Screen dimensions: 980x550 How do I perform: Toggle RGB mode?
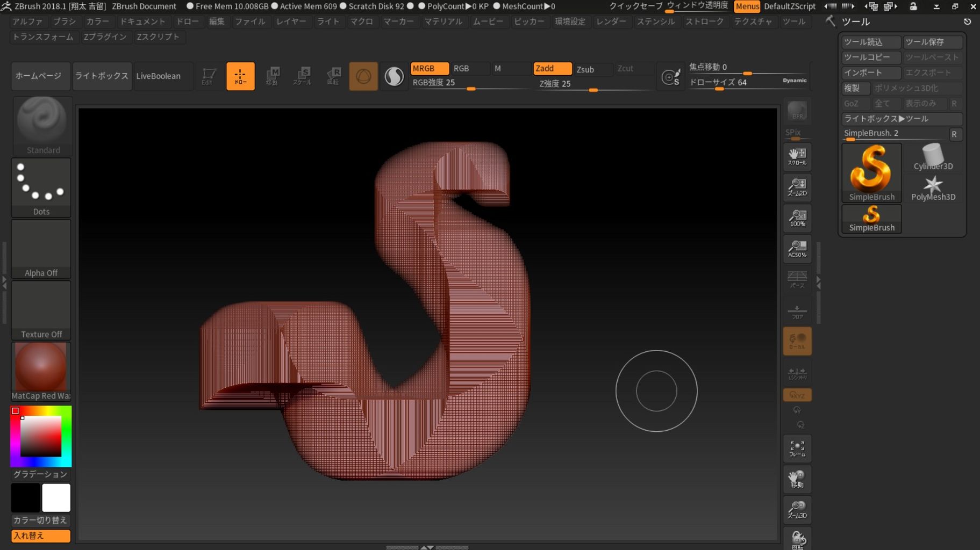click(x=469, y=69)
